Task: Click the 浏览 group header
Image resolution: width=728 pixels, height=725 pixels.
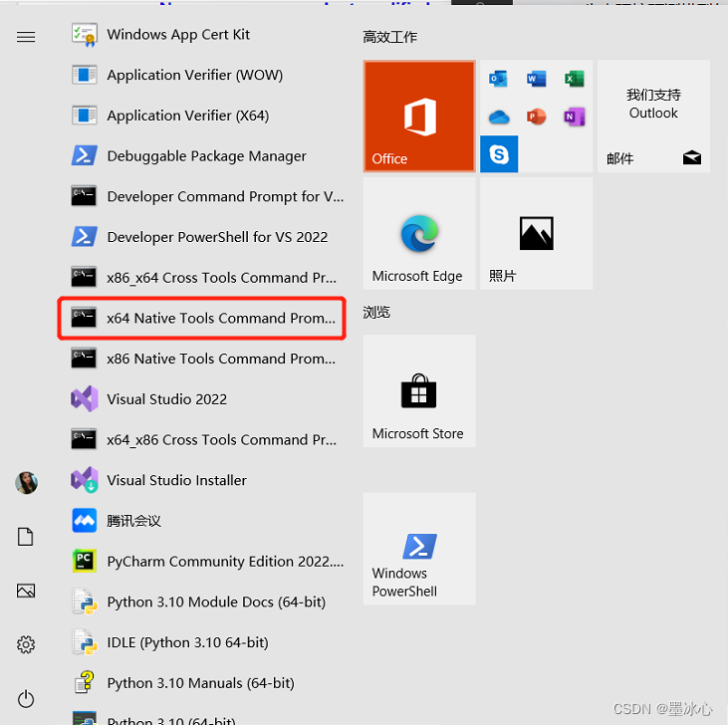Action: click(x=376, y=313)
